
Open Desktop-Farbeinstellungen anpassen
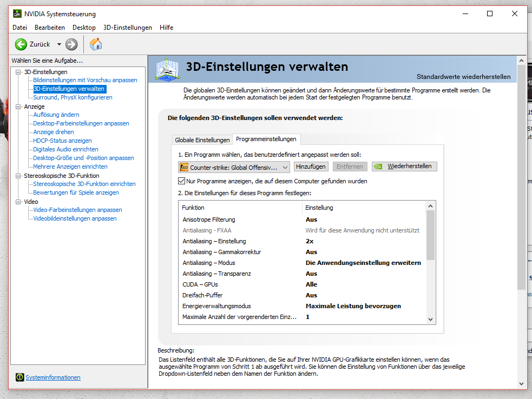point(81,123)
